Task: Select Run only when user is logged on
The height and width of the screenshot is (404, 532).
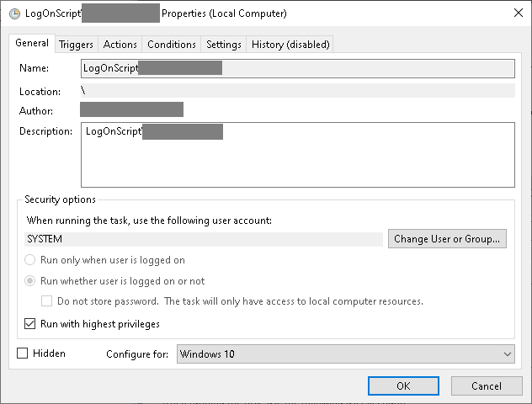Action: coord(30,260)
